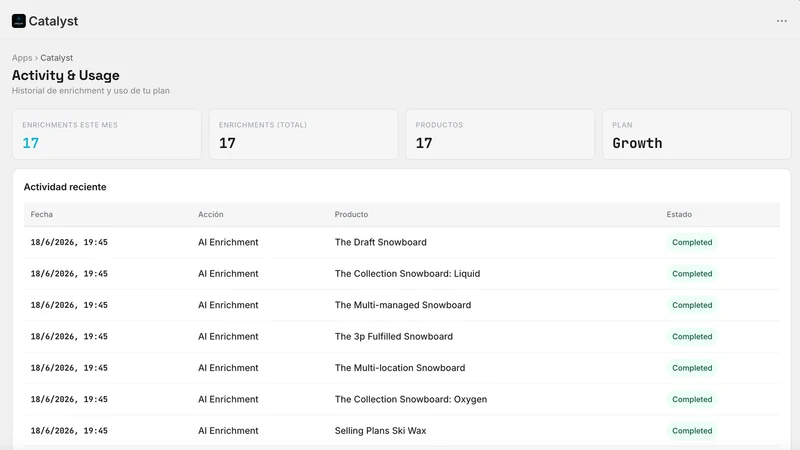Viewport: 800px width, 450px height.
Task: Click Completed badge for The Draft Snowboard
Action: pos(692,242)
